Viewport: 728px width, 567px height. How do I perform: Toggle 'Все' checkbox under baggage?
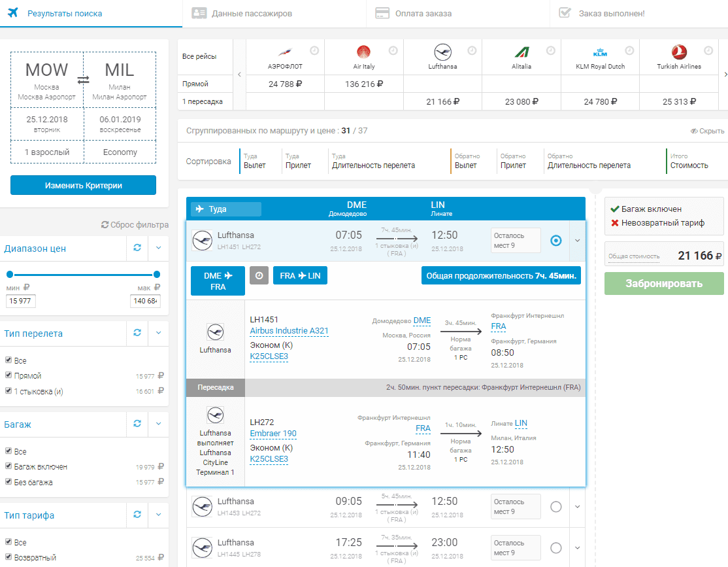coord(8,451)
